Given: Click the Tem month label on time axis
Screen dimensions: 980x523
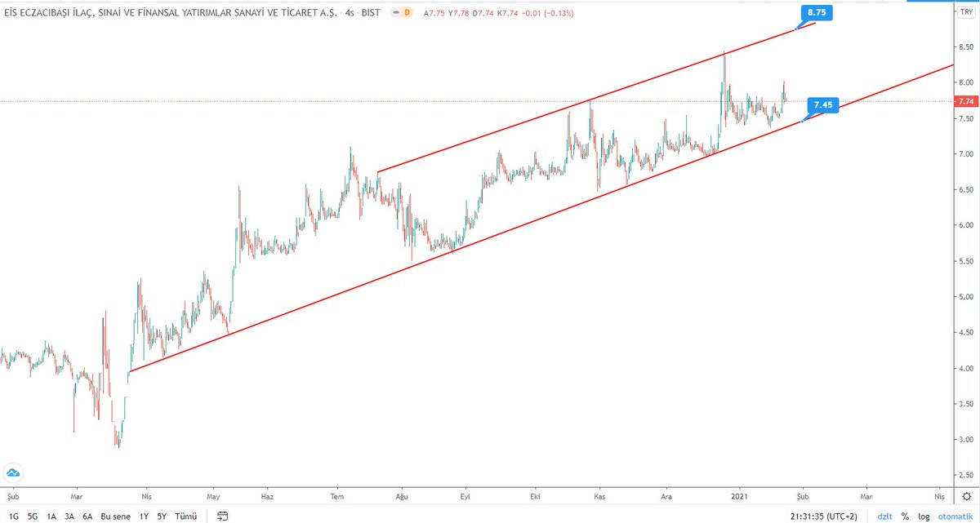Looking at the screenshot, I should (x=336, y=495).
